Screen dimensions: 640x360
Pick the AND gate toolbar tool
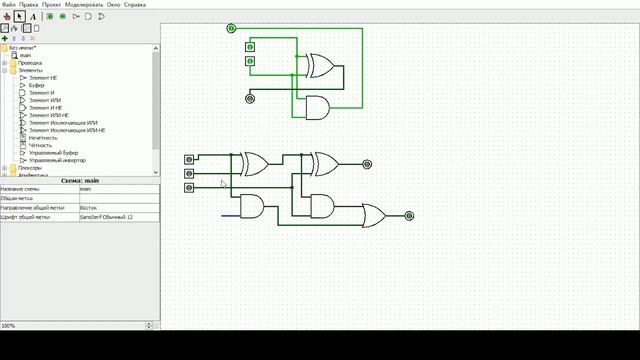pyautogui.click(x=89, y=17)
